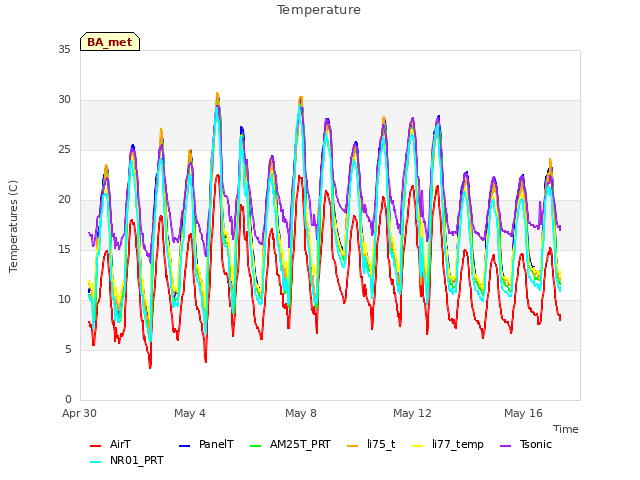Click the cyan NR01_PRT legend color marker
Image resolution: width=640 pixels, height=480 pixels.
click(x=96, y=462)
